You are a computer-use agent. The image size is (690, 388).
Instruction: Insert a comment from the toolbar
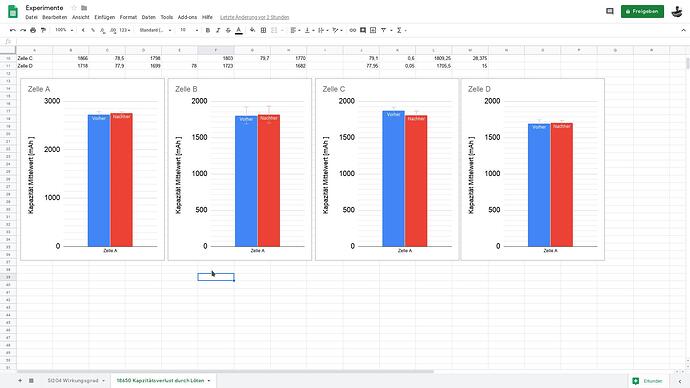pyautogui.click(x=363, y=30)
